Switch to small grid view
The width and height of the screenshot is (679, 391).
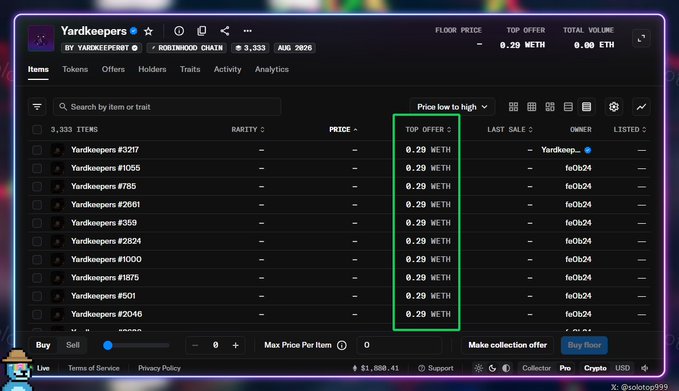(531, 107)
